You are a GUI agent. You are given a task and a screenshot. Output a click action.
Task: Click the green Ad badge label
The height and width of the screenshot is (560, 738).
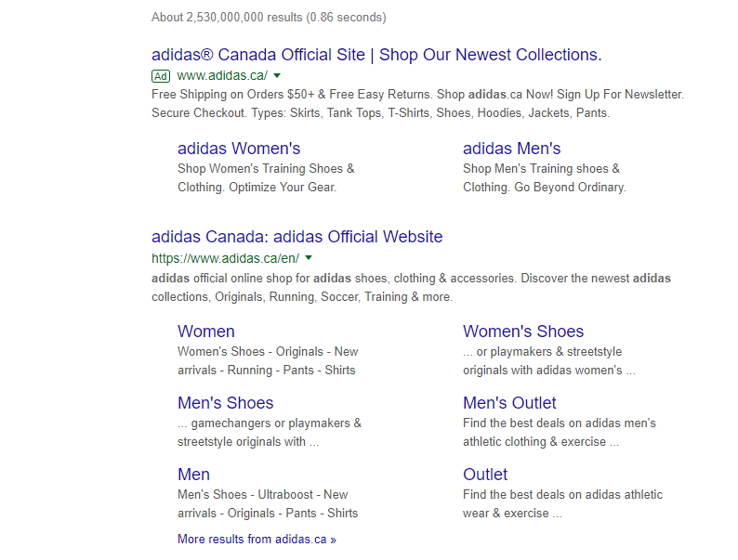point(161,76)
